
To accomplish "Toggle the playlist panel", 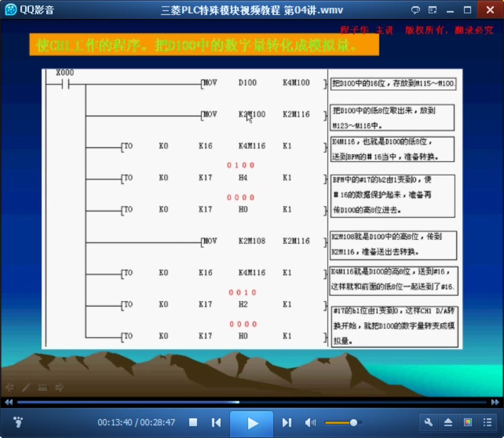I will (x=487, y=422).
